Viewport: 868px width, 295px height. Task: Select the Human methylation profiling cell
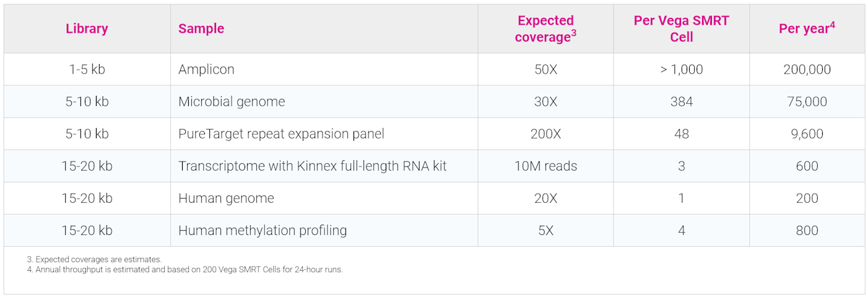click(x=263, y=230)
